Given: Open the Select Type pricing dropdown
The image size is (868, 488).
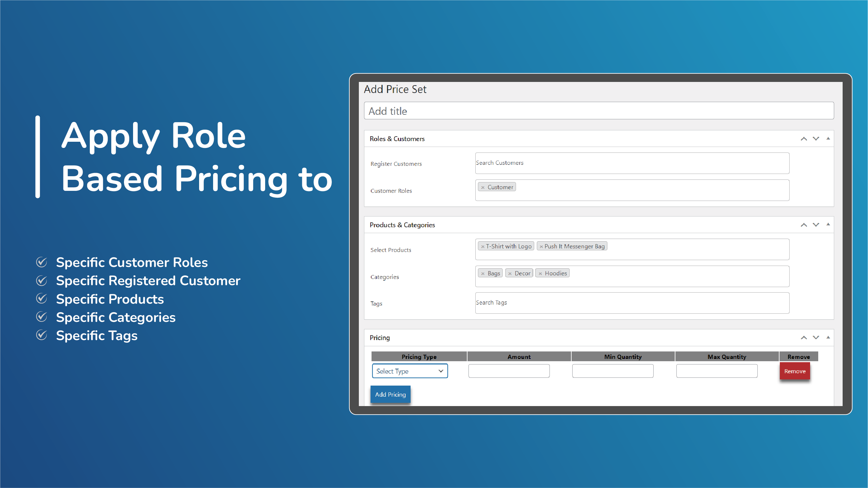Looking at the screenshot, I should click(410, 371).
